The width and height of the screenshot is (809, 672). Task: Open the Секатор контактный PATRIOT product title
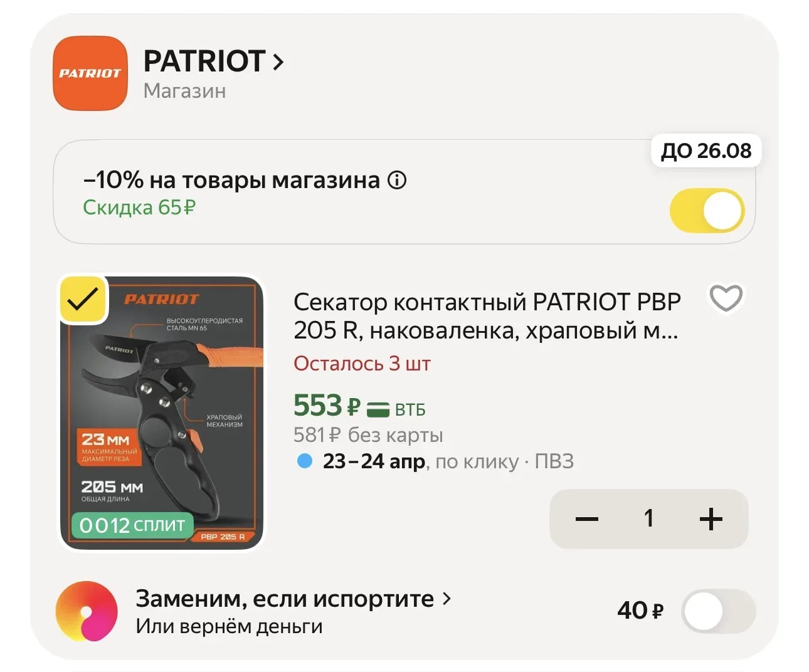486,316
